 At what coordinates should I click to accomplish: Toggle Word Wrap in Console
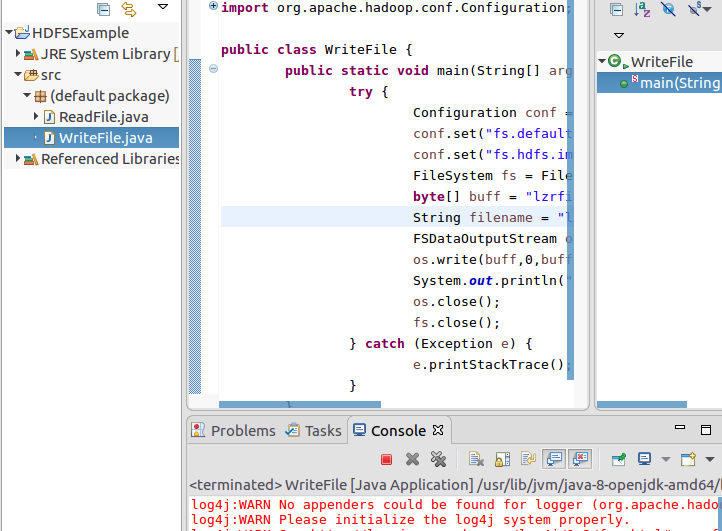click(x=528, y=459)
